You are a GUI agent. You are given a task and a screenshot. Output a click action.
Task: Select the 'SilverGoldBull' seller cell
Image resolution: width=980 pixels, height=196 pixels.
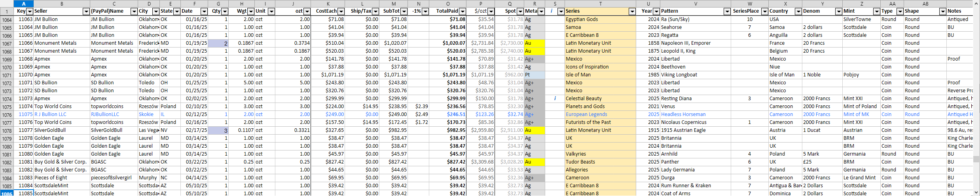point(62,130)
